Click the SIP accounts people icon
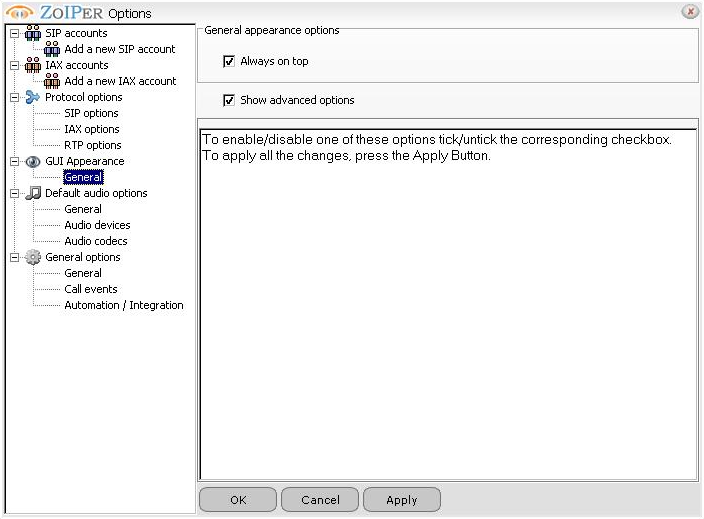704x519 pixels. click(33, 33)
